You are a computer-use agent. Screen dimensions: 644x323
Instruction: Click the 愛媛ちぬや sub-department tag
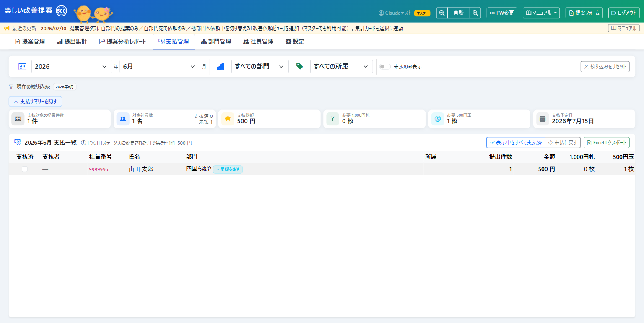pyautogui.click(x=228, y=169)
